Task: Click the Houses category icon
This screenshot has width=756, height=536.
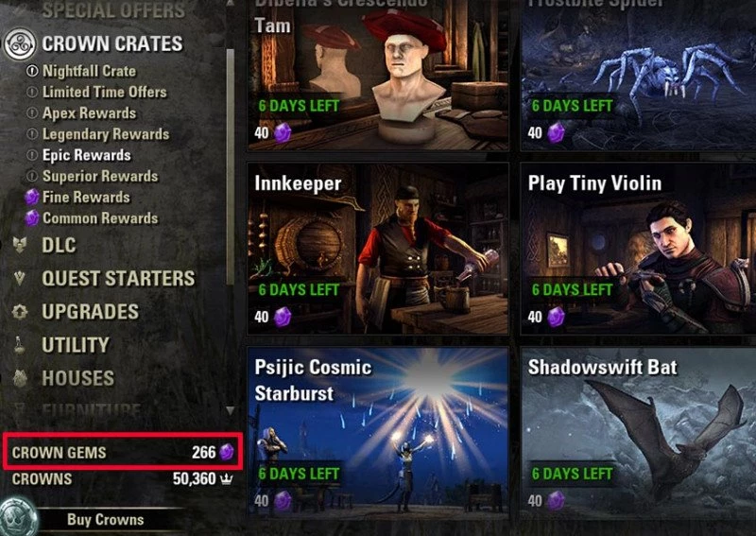Action: point(20,378)
